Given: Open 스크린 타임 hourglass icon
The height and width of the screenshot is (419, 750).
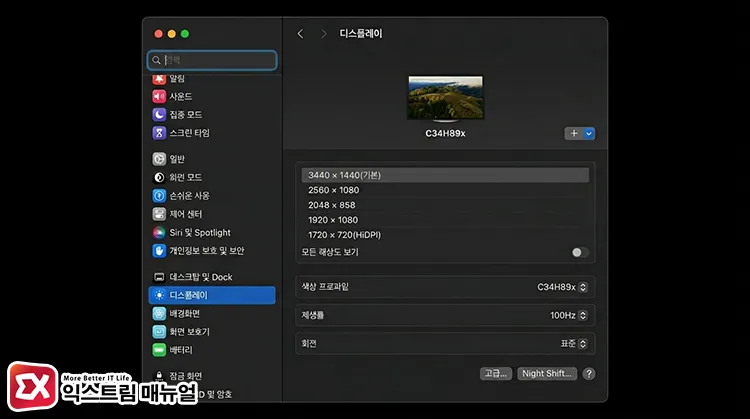Looking at the screenshot, I should click(x=159, y=132).
